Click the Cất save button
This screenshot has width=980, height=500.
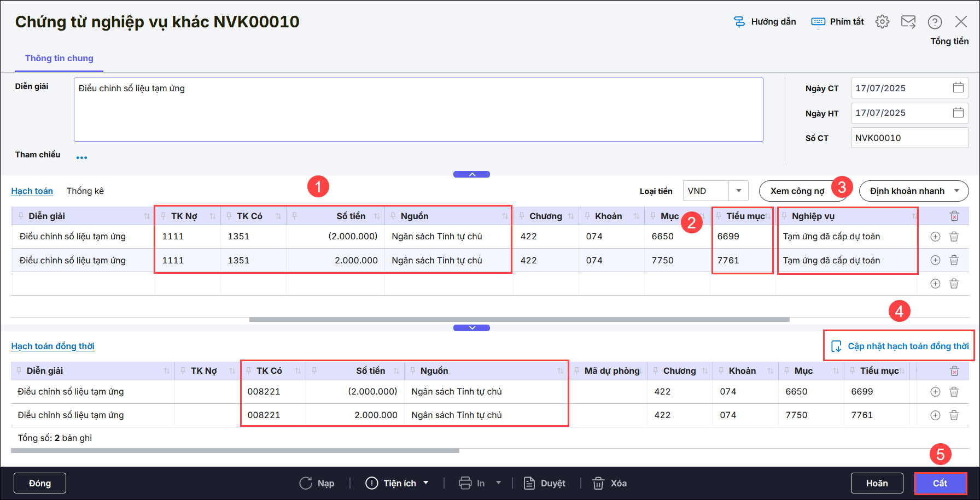pos(940,483)
